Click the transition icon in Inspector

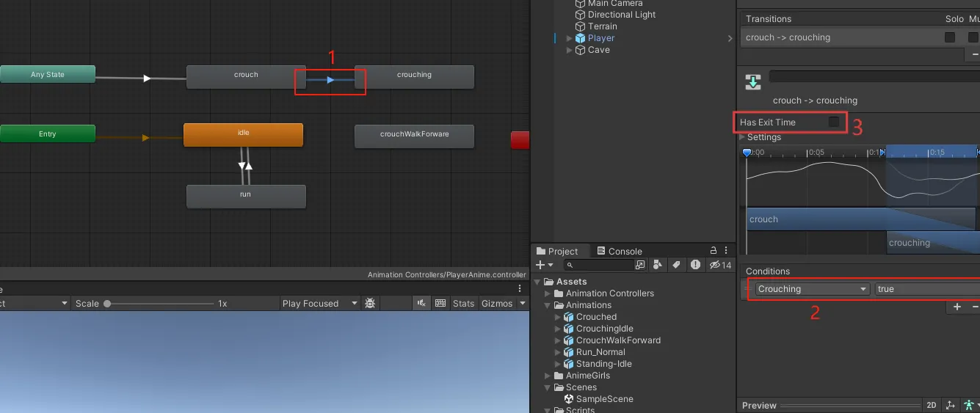pyautogui.click(x=753, y=81)
